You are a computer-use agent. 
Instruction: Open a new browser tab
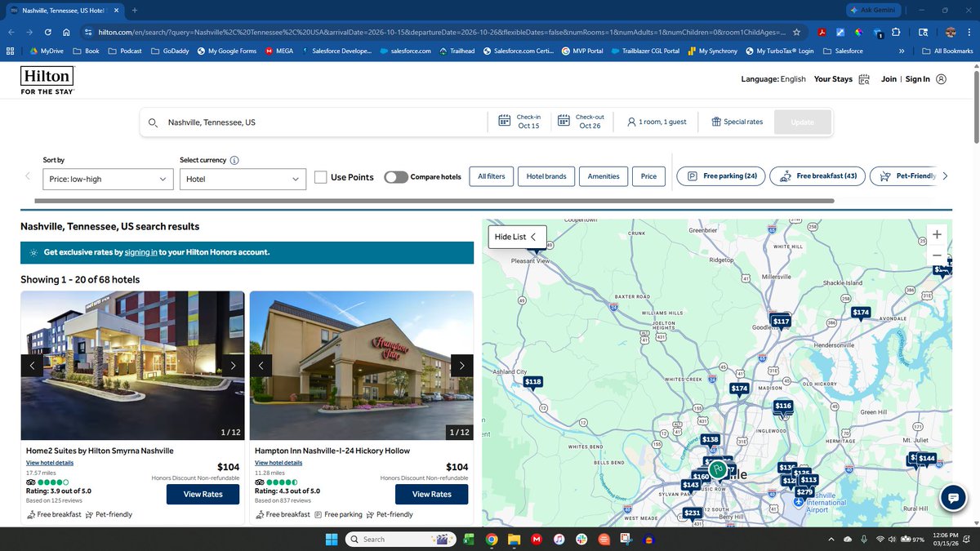point(134,10)
